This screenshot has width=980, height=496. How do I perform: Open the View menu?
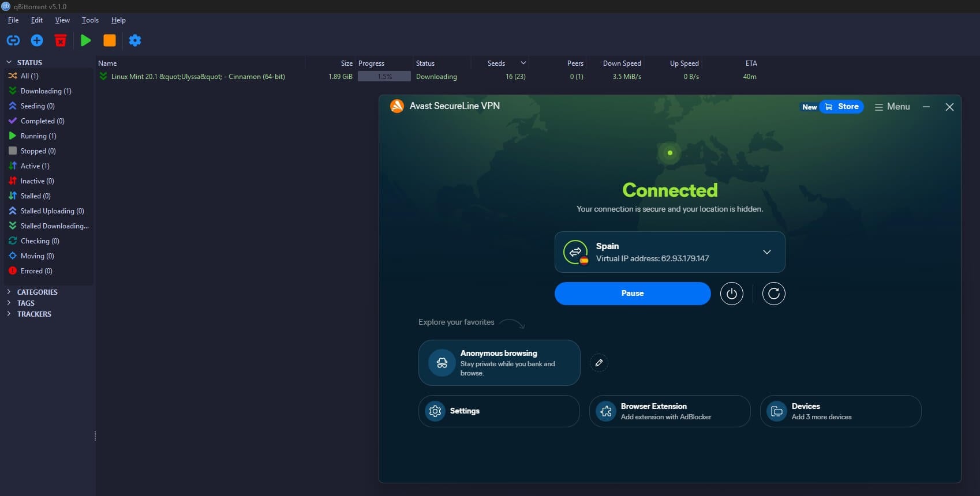[x=62, y=20]
